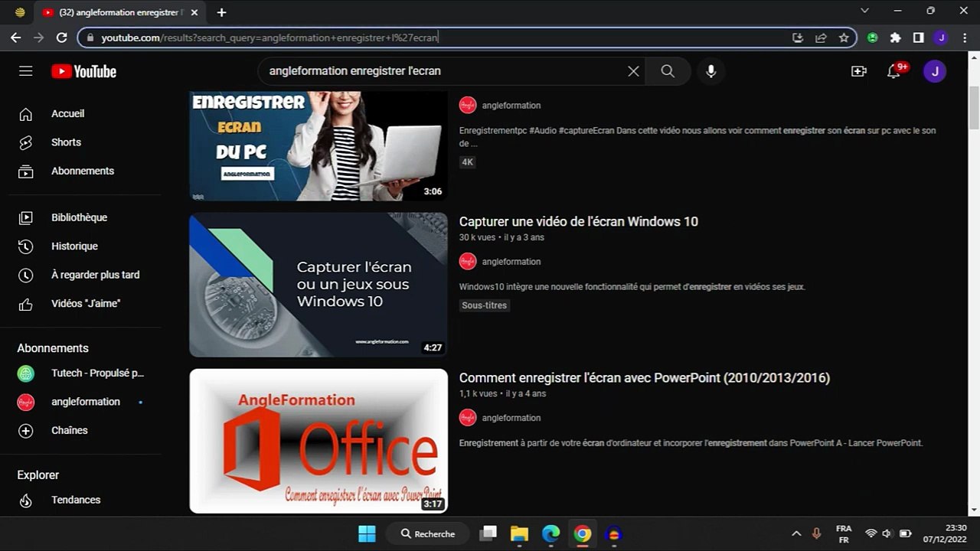
Task: Click install/download icon in address bar
Action: click(x=798, y=37)
